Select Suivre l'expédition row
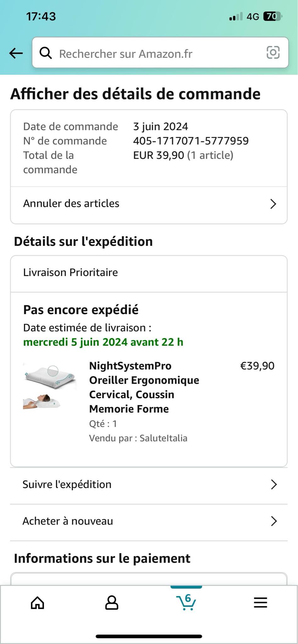This screenshot has height=644, width=298. (67, 485)
